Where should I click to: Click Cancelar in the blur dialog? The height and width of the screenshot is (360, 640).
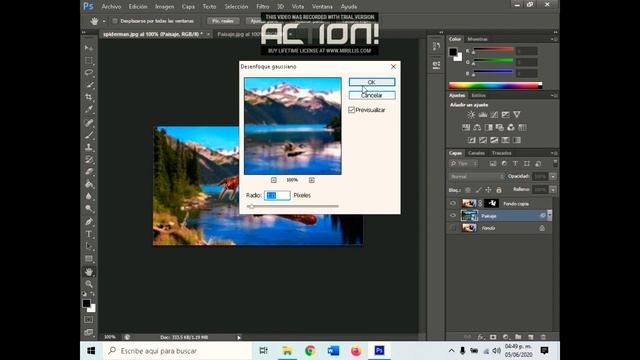[x=372, y=95]
